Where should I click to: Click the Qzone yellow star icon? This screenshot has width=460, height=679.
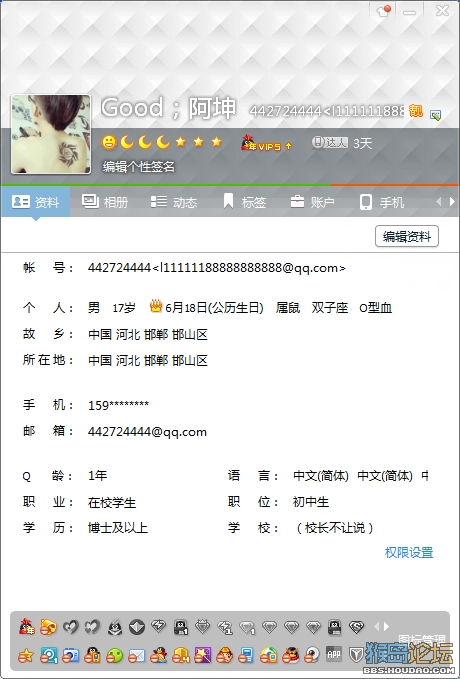(x=26, y=656)
